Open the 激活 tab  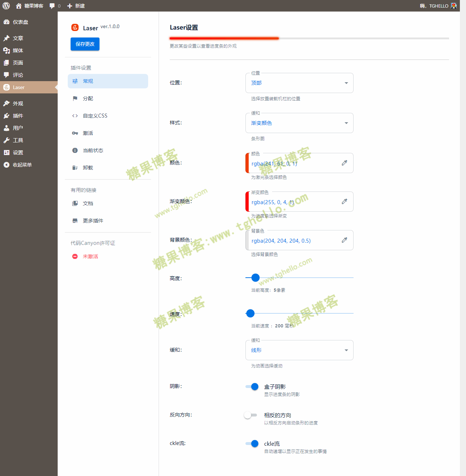pos(108,133)
